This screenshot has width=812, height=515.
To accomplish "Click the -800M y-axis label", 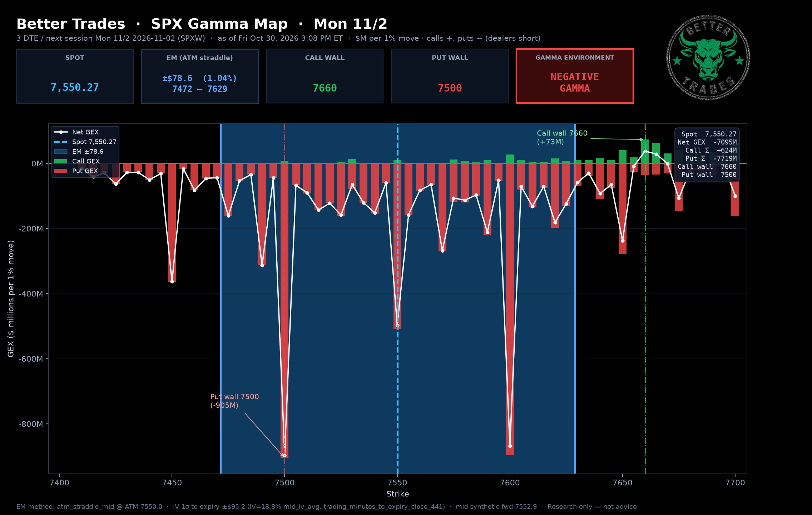I will (31, 424).
